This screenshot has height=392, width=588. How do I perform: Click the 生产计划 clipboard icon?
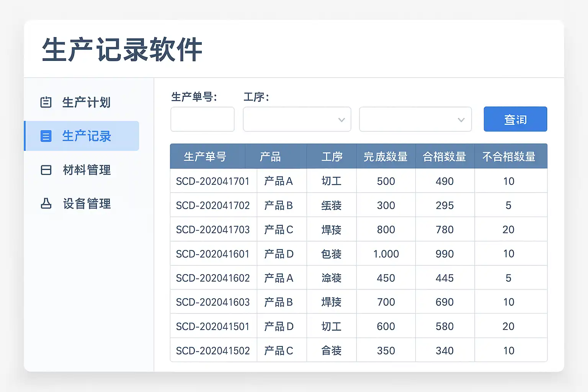point(46,102)
